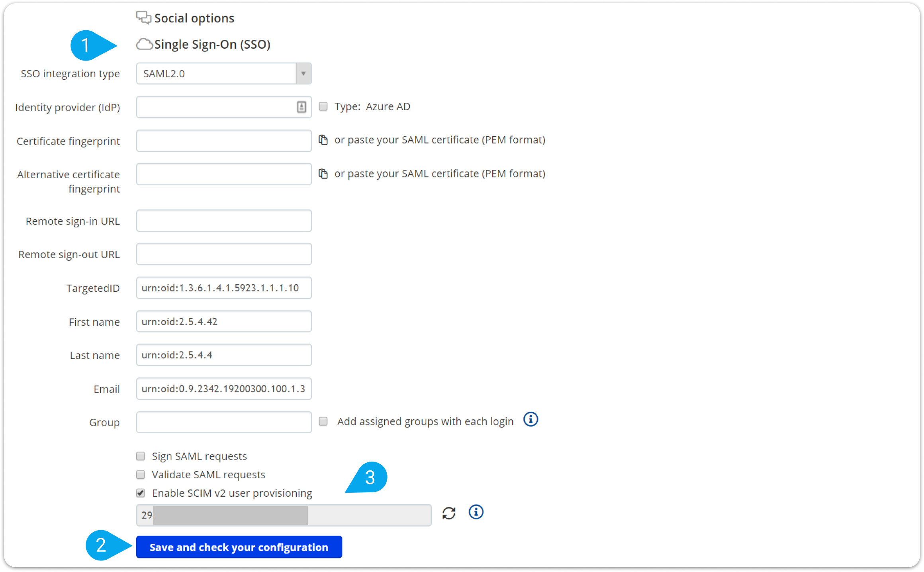Toggle Add assigned groups with each login
Image resolution: width=924 pixels, height=572 pixels.
coord(323,421)
